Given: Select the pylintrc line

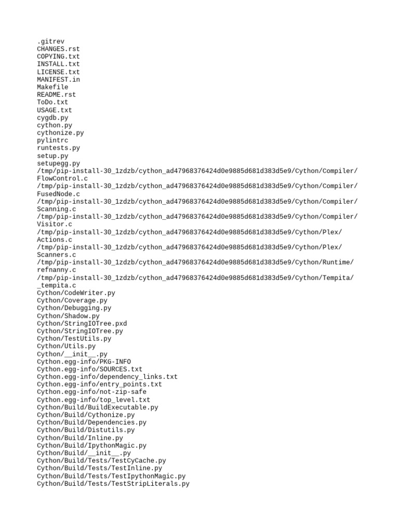Looking at the screenshot, I should (52, 140).
